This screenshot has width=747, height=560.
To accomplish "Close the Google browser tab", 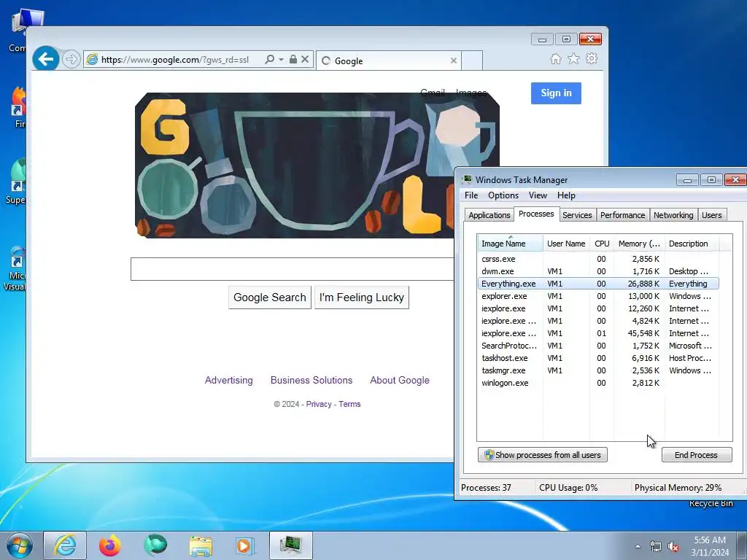I will click(454, 61).
